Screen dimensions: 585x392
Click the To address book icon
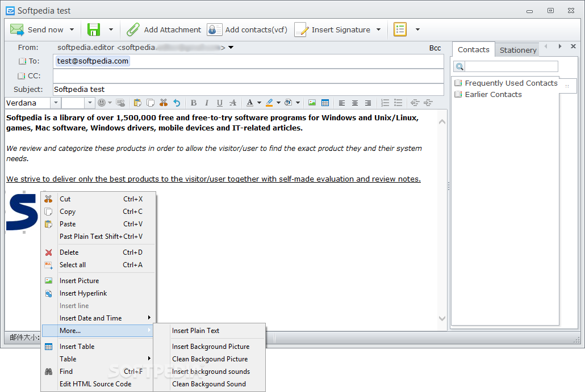click(22, 61)
